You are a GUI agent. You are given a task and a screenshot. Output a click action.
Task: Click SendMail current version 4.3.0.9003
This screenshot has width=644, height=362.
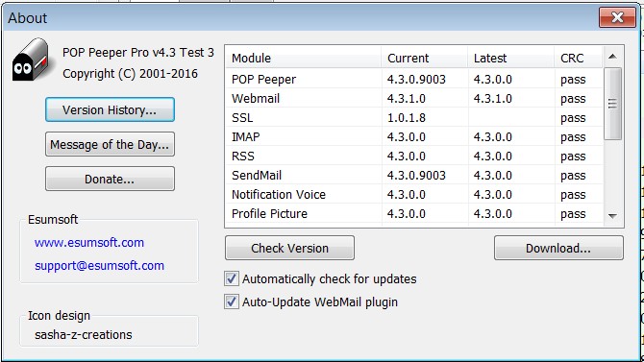(416, 176)
